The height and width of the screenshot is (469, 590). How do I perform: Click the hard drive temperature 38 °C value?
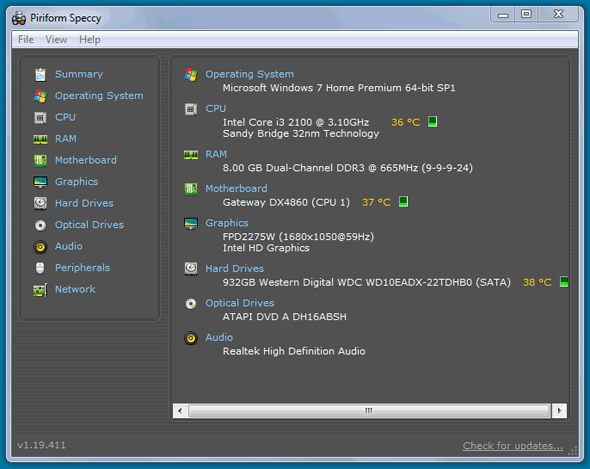tap(537, 282)
